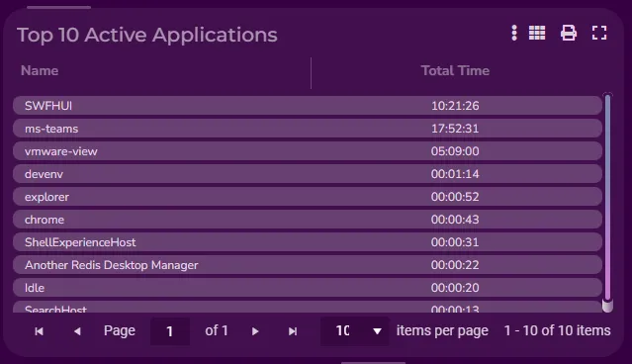Select the explorer row name

[x=46, y=197]
